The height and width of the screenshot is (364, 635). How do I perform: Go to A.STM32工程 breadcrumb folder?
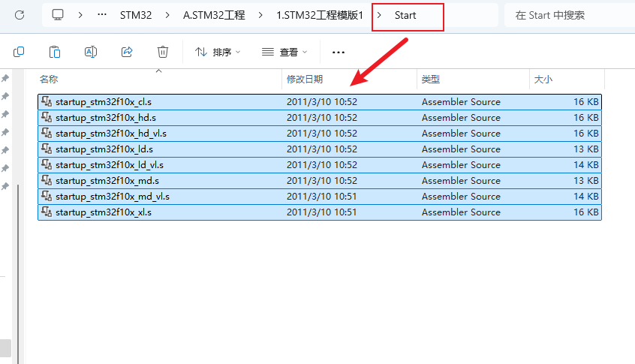[x=214, y=16]
